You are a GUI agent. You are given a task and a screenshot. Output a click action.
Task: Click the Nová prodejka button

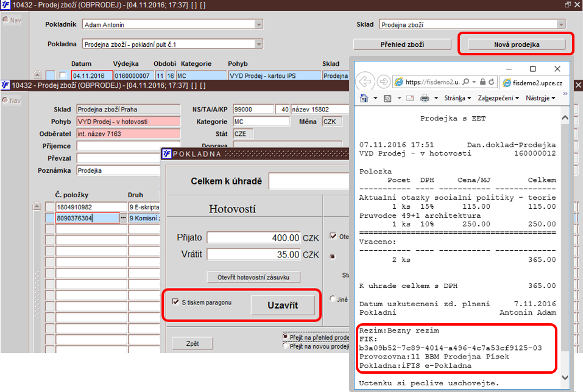click(517, 44)
